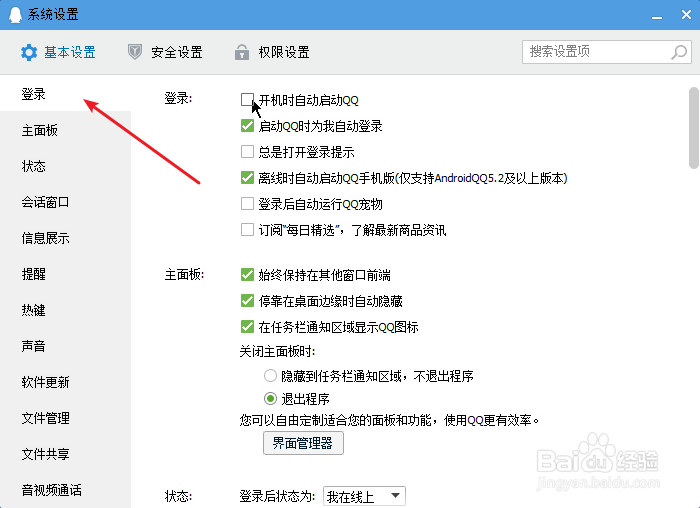The image size is (700, 508).
Task: Check 订阅"每日精选" option
Action: tap(247, 230)
